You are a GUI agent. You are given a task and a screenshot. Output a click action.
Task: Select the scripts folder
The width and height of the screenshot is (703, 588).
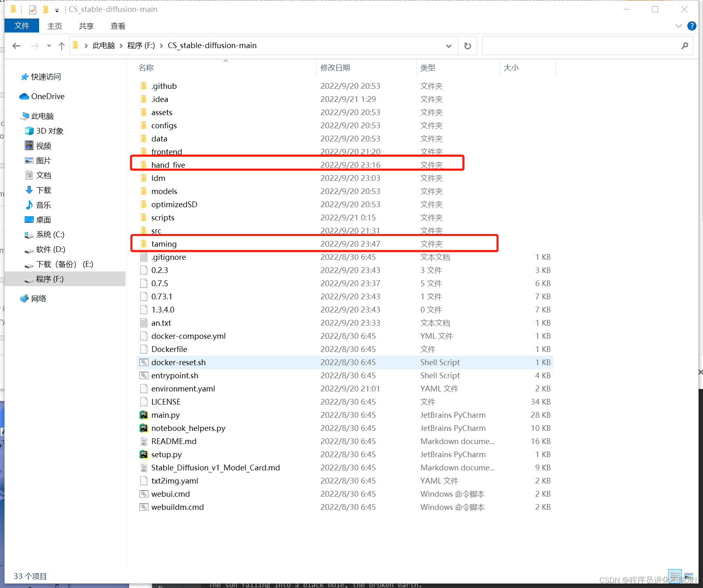click(x=163, y=218)
